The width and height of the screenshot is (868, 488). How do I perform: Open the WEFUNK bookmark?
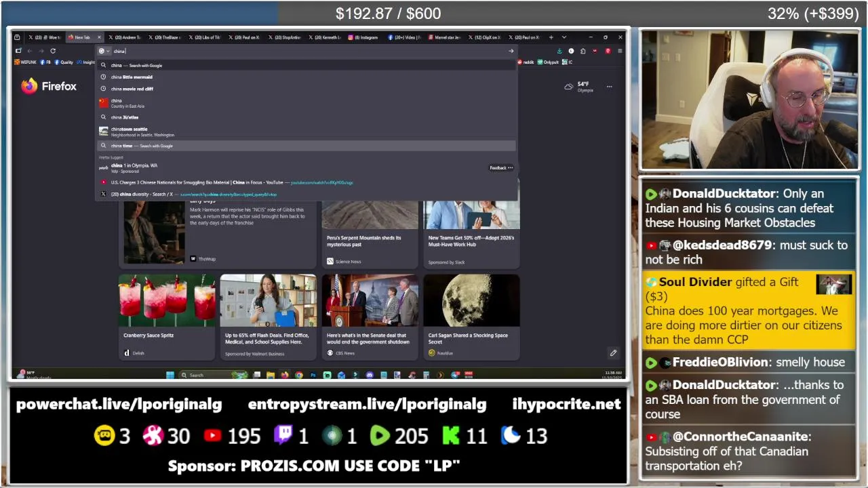tap(26, 62)
